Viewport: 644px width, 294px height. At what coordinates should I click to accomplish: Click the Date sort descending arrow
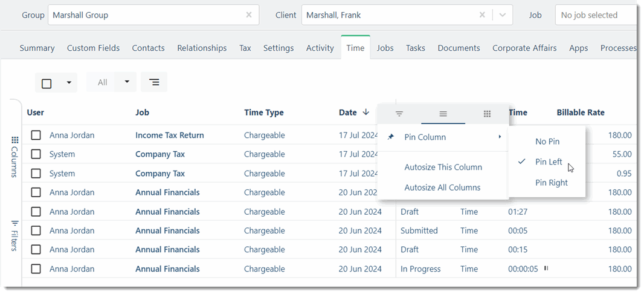(x=366, y=113)
